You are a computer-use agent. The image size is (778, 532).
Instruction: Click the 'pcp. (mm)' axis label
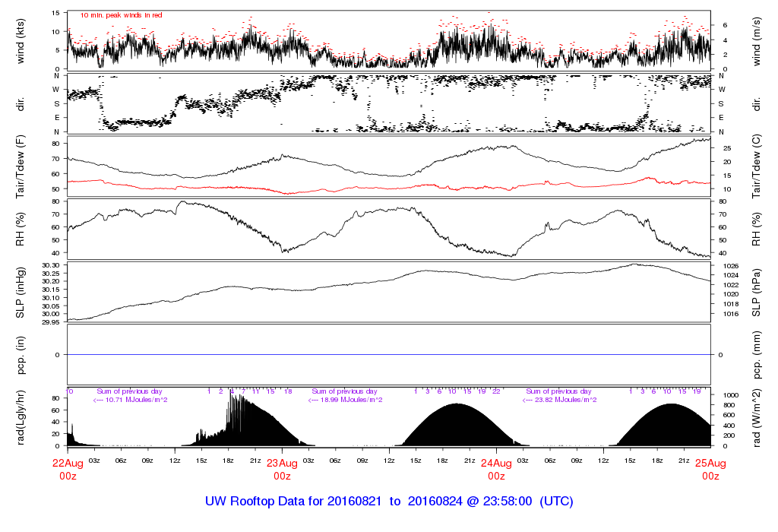(x=757, y=355)
